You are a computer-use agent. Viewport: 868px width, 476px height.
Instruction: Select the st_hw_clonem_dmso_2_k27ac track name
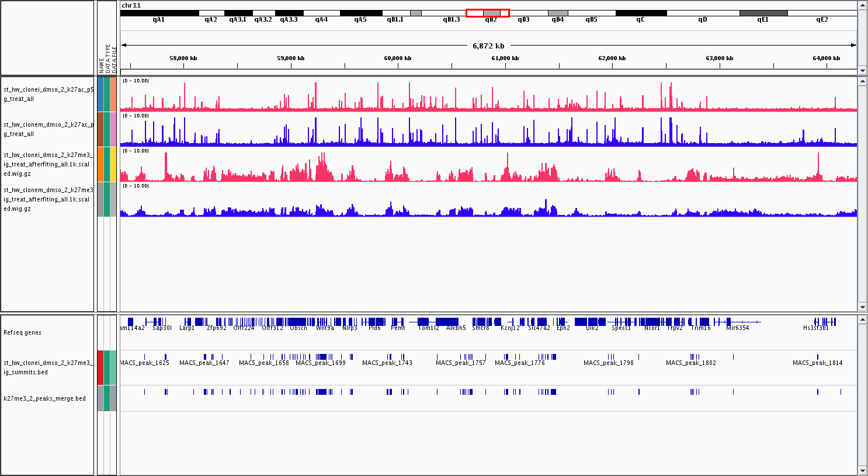coord(48,129)
